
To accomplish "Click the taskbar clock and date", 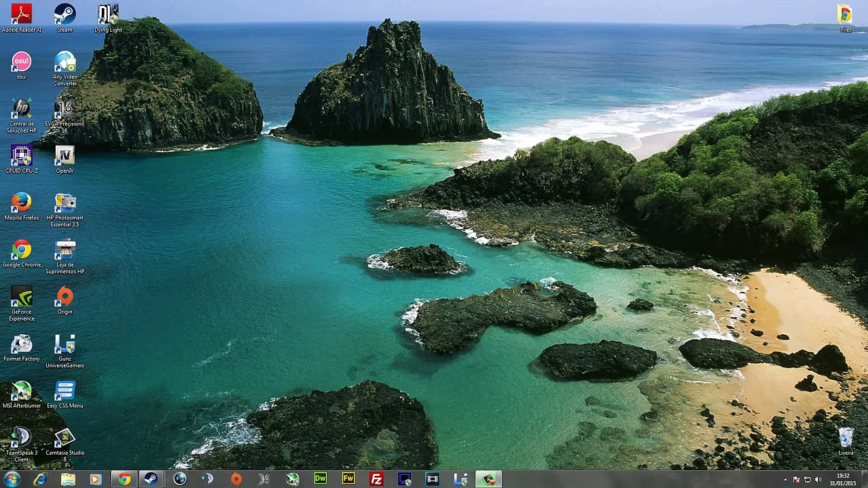I will tap(843, 479).
